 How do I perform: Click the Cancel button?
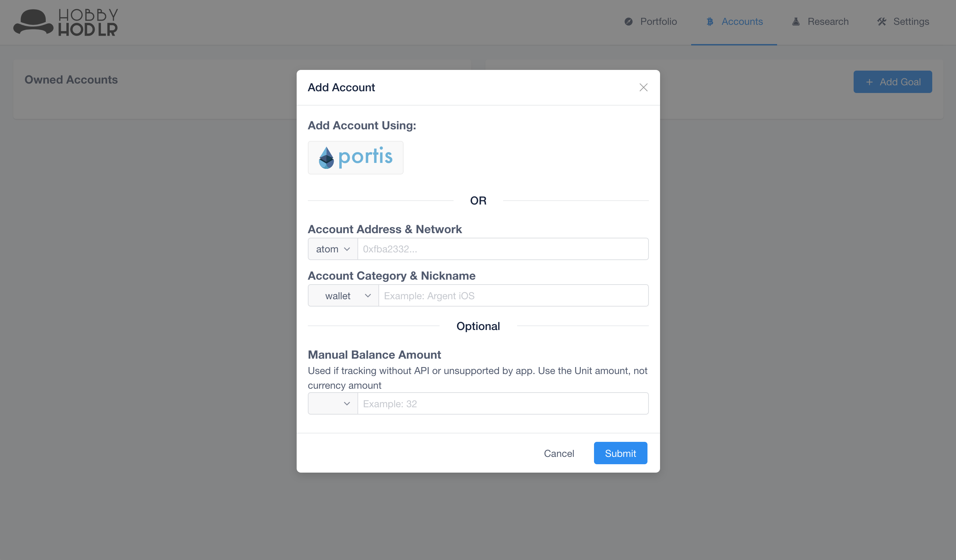click(x=559, y=453)
